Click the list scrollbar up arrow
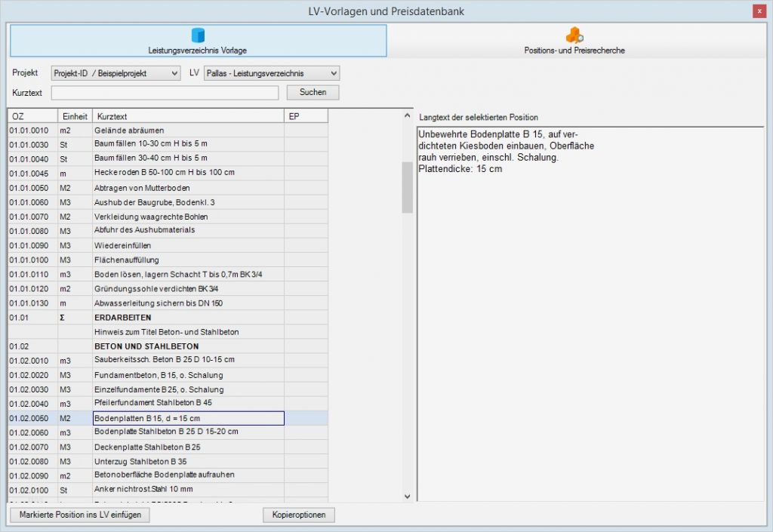The height and width of the screenshot is (532, 773). coord(407,115)
